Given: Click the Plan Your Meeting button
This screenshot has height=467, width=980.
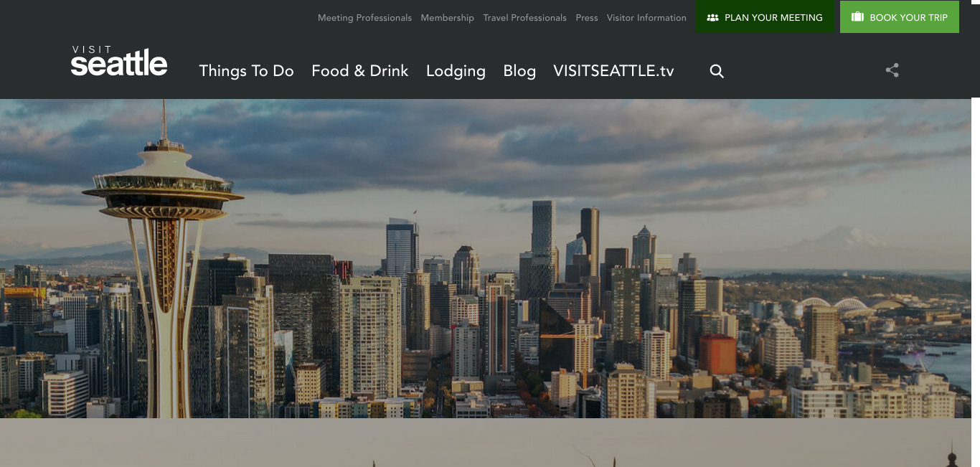Looking at the screenshot, I should [x=765, y=17].
